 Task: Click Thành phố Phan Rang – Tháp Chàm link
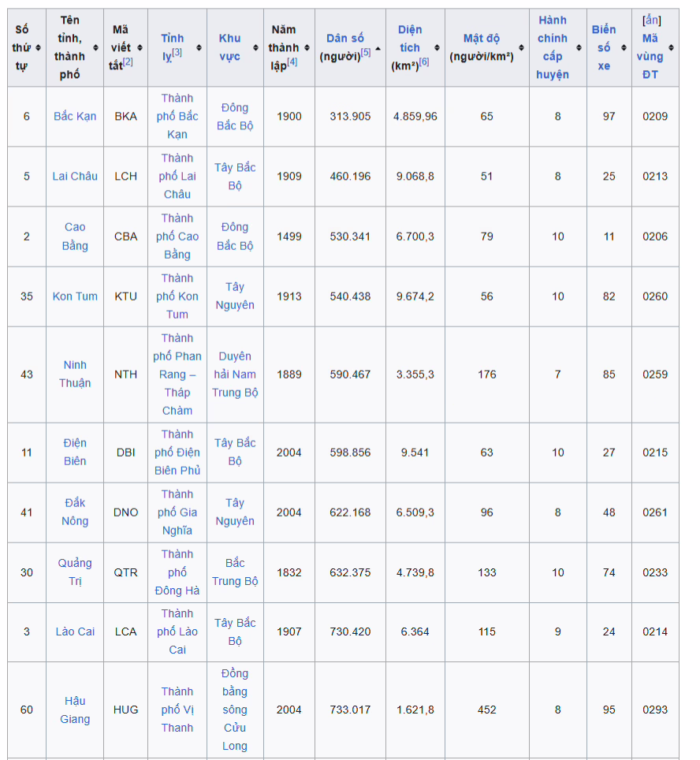[177, 374]
